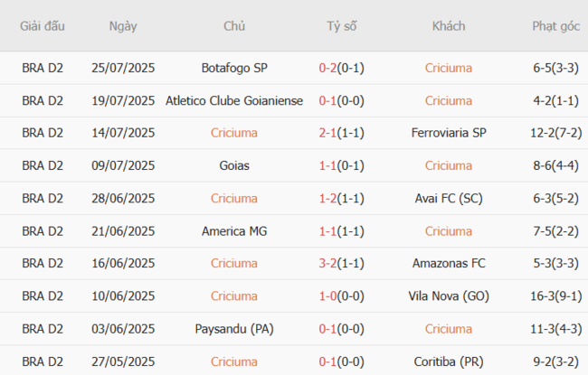
Task: Click the 0-2 score of Botafogo SP match
Action: click(327, 68)
